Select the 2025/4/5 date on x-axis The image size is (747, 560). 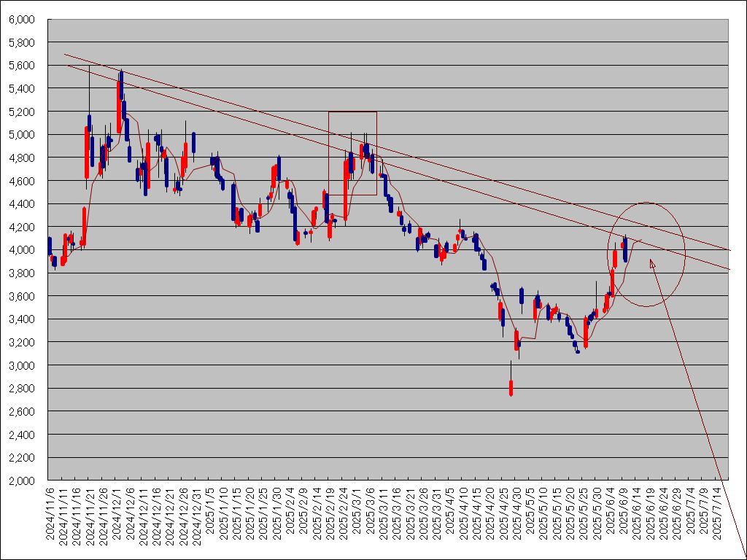pyautogui.click(x=450, y=511)
